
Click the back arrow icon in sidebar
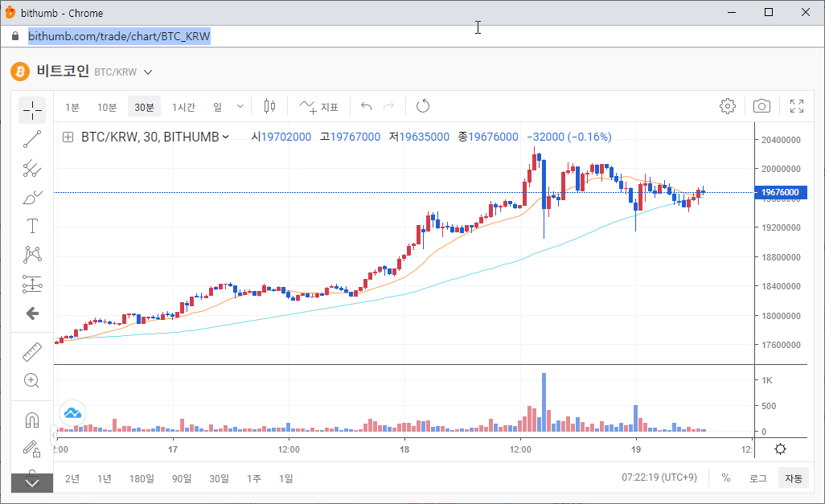click(x=32, y=313)
